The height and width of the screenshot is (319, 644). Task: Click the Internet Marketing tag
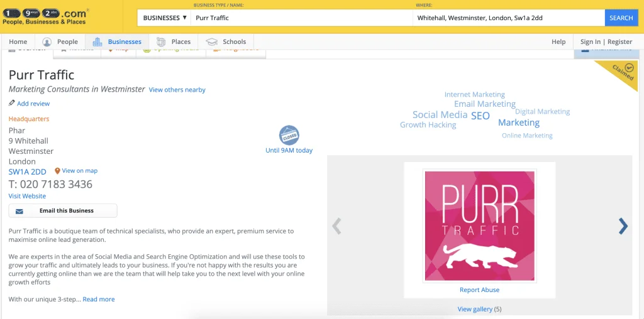click(475, 94)
